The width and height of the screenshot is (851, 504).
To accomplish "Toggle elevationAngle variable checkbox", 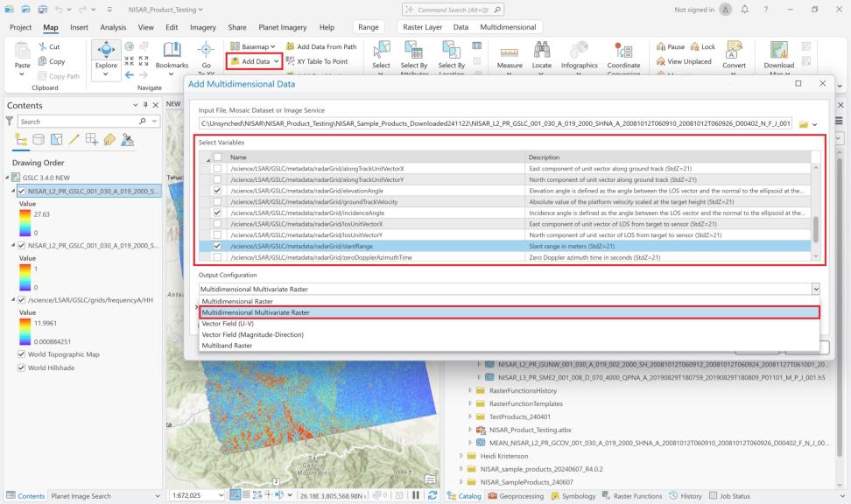I will [x=217, y=191].
